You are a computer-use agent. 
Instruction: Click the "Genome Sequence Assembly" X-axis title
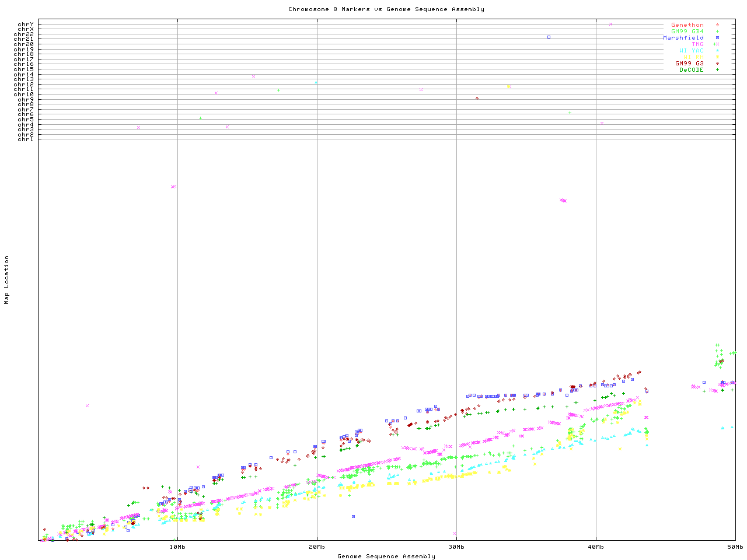[x=386, y=556]
